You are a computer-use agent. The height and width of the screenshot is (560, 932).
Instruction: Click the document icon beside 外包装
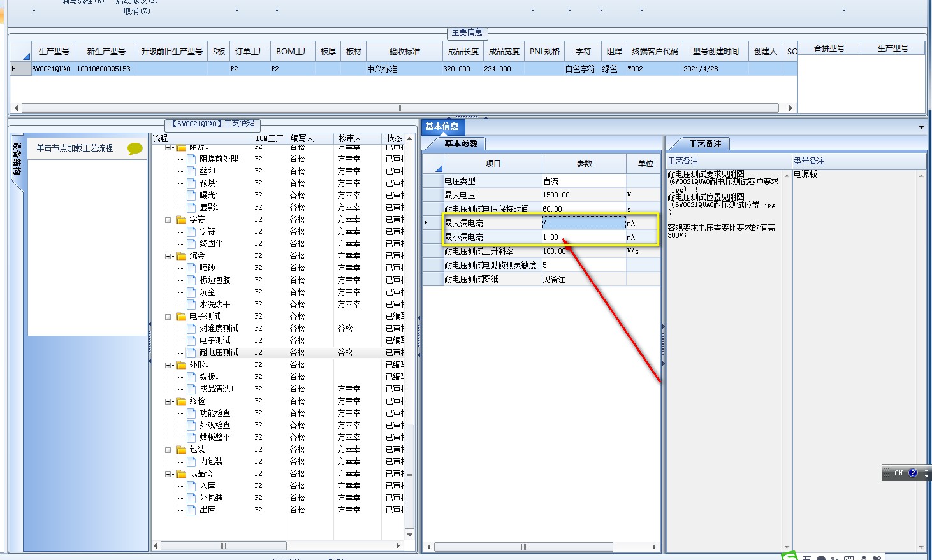191,498
